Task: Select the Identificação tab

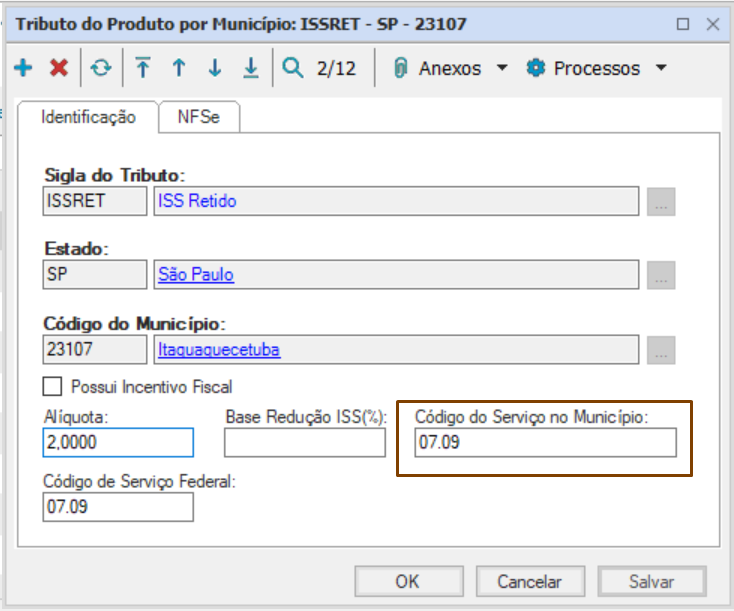Action: pyautogui.click(x=88, y=117)
